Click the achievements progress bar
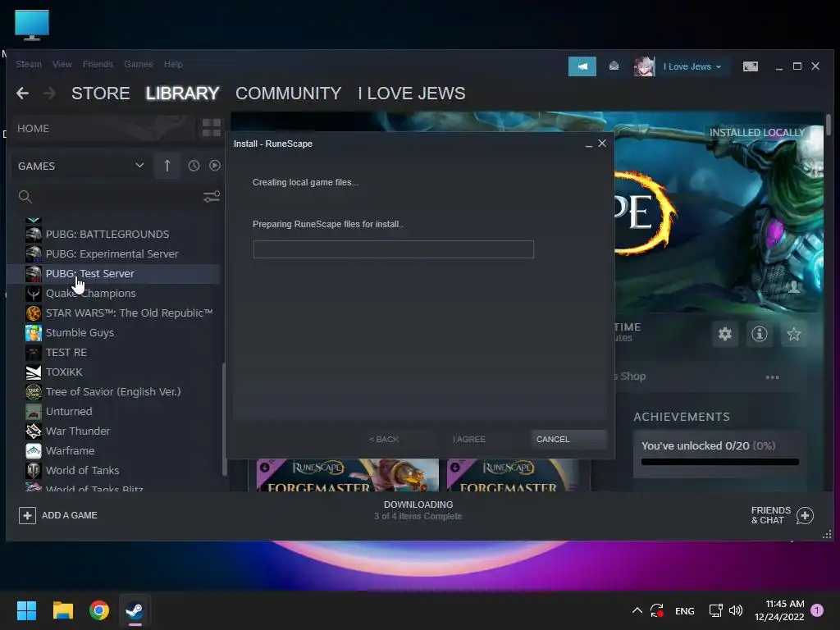Viewport: 840px width, 630px height. pos(720,462)
